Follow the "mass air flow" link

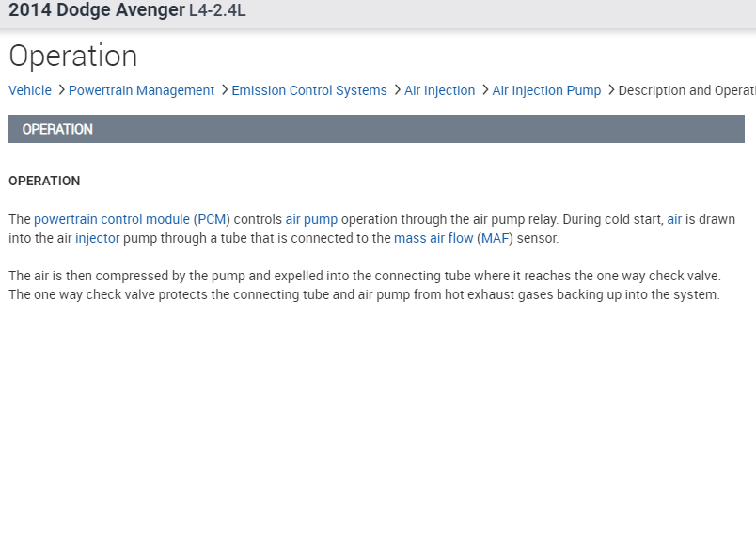click(x=433, y=238)
